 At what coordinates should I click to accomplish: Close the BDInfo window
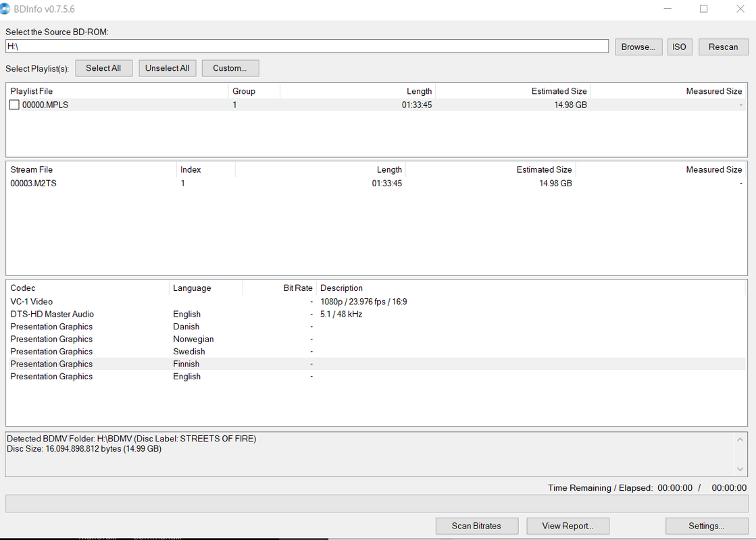point(740,9)
